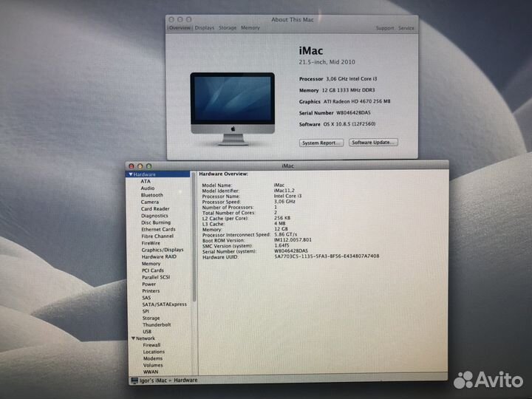Select USB in the sidebar
Screen dimensions: 532x399
[147, 332]
